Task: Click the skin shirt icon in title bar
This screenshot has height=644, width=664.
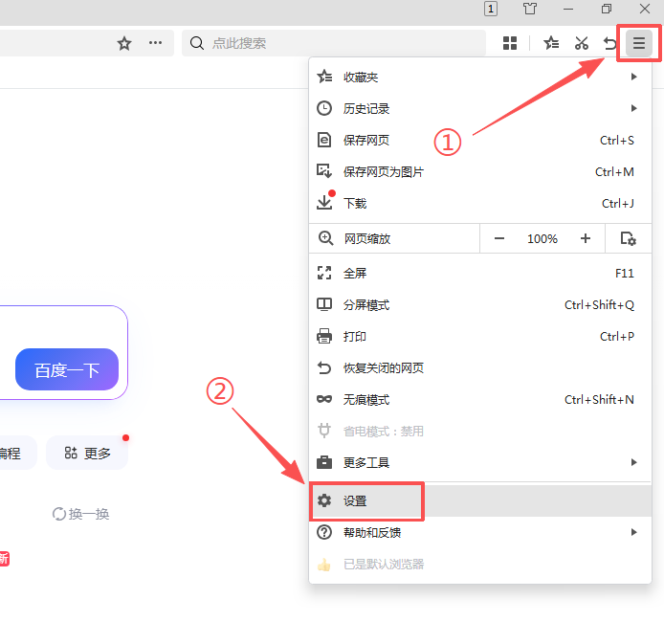Action: coord(529,9)
